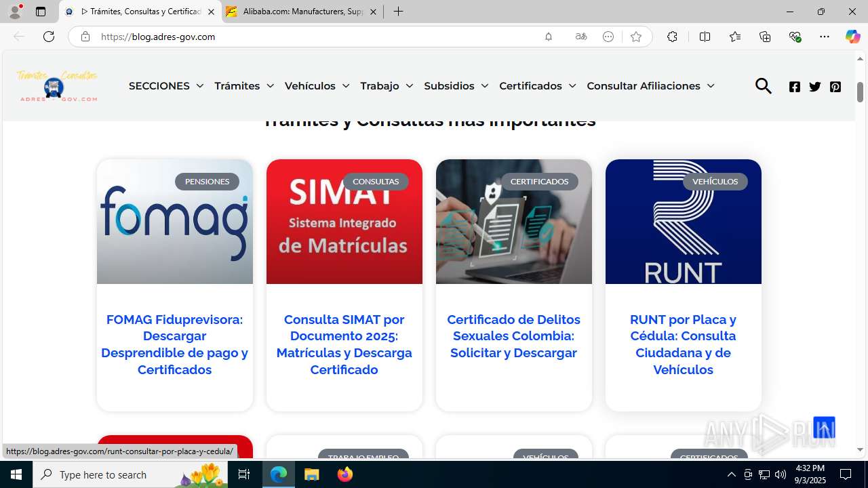The width and height of the screenshot is (868, 488).
Task: Click the CERTIFICADOS badge on the laptop image card
Action: pyautogui.click(x=539, y=182)
